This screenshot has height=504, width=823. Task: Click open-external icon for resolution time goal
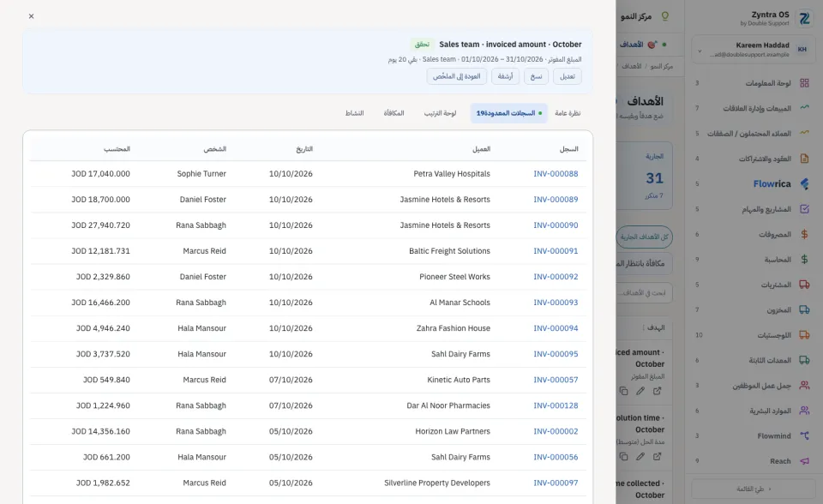coord(658,457)
